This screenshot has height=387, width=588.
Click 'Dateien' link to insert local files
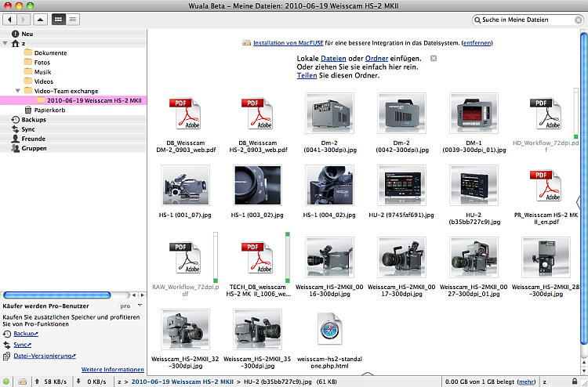[x=333, y=59]
